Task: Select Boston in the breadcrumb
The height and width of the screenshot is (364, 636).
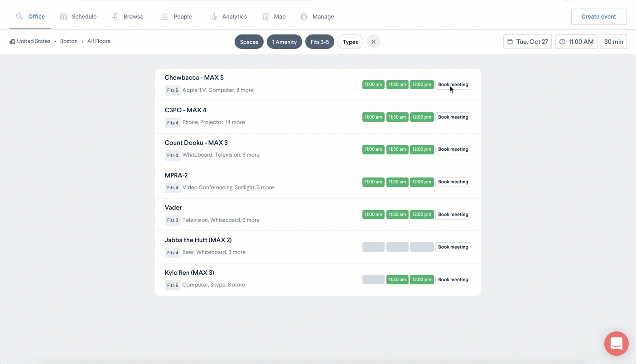Action: (69, 41)
